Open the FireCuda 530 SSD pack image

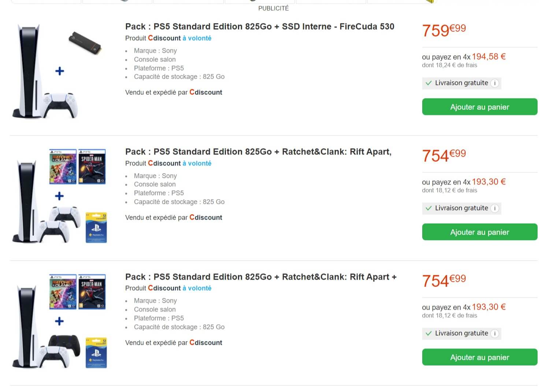(x=59, y=71)
